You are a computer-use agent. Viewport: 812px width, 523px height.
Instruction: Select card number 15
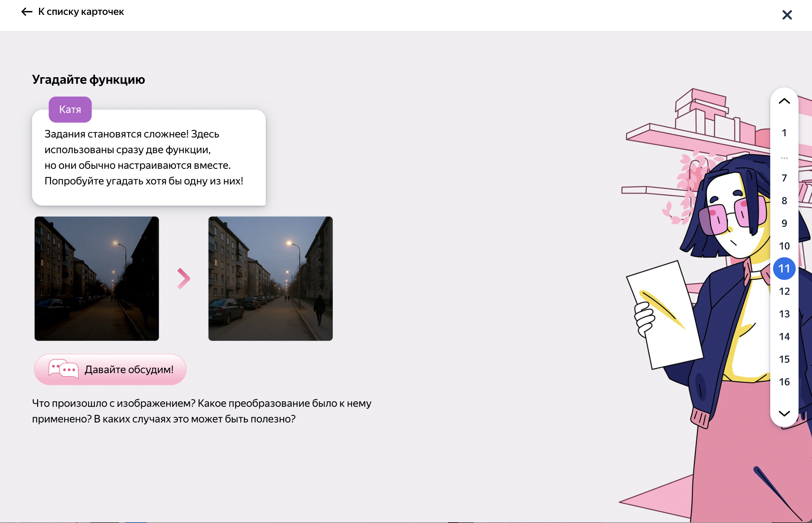coord(784,359)
